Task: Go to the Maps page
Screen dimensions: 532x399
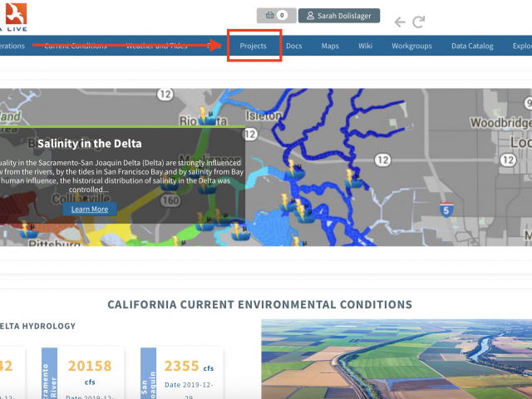Action: 330,46
